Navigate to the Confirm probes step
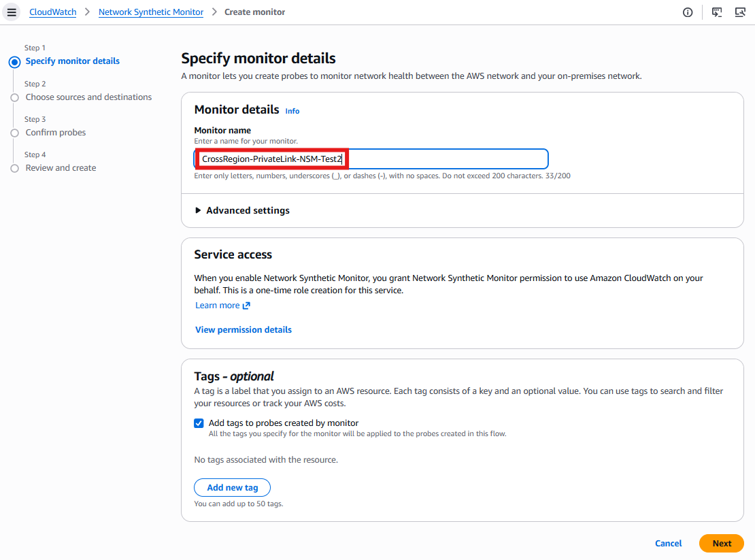755x560 pixels. (x=55, y=132)
